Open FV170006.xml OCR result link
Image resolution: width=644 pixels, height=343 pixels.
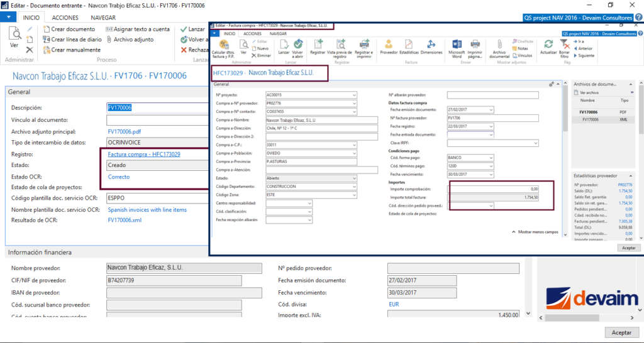(x=125, y=220)
